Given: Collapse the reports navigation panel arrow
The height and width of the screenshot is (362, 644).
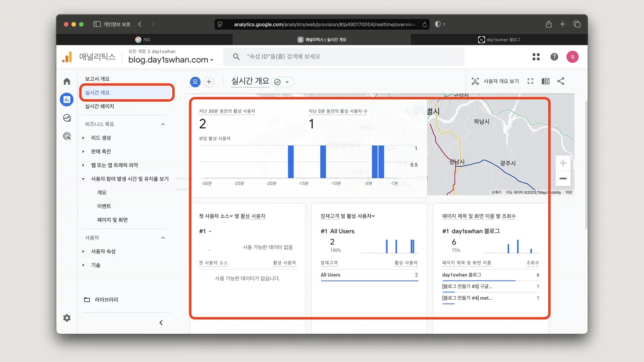Looking at the screenshot, I should [161, 323].
